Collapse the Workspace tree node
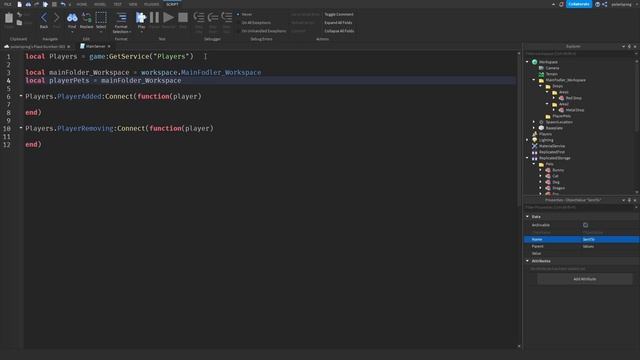 click(527, 62)
